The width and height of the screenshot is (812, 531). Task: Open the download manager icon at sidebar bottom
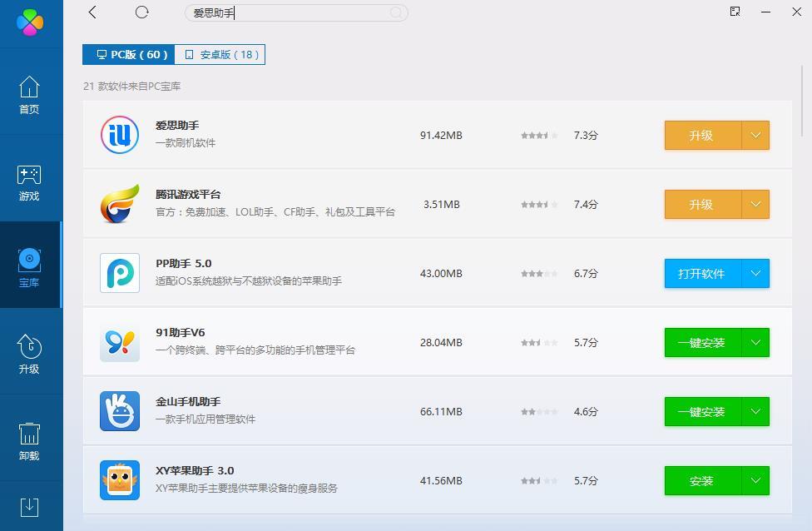click(30, 506)
